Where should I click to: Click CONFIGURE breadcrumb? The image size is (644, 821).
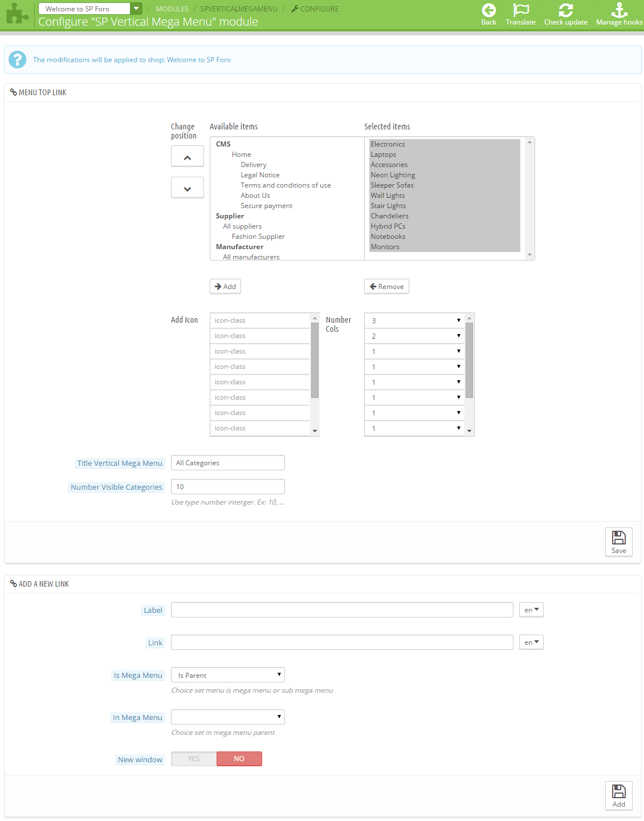[315, 9]
